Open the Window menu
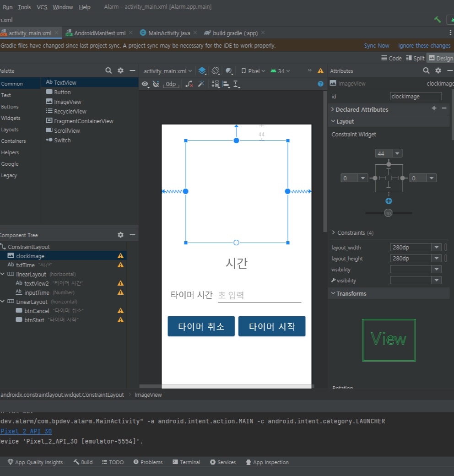454x476 pixels. click(63, 7)
